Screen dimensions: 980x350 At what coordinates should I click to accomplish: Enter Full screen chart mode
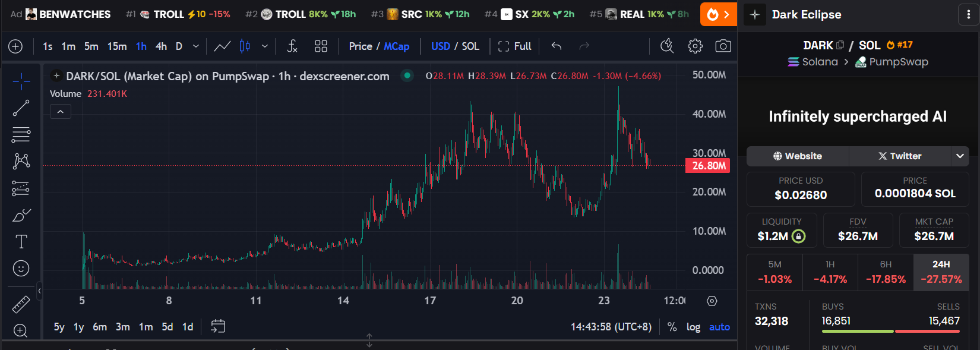pos(514,46)
